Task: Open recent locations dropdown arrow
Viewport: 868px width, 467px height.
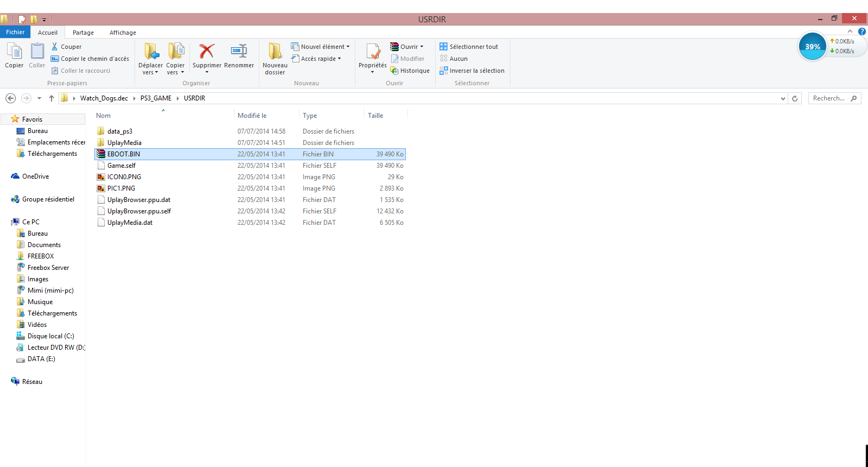Action: tap(39, 98)
